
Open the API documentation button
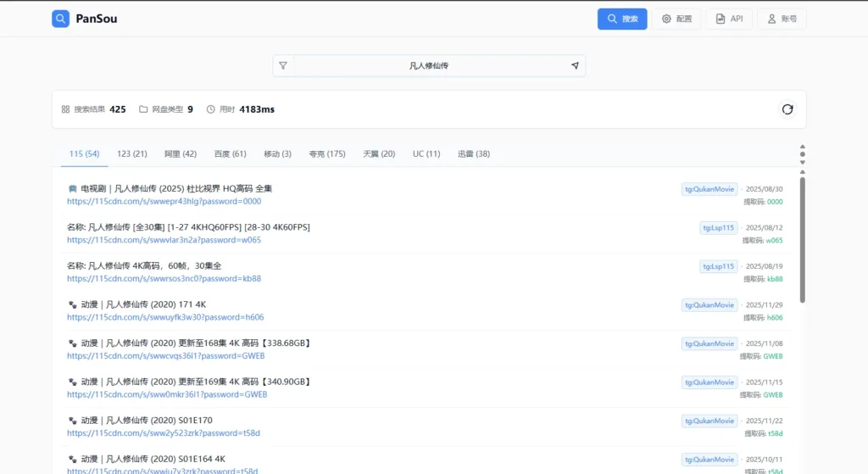(729, 19)
